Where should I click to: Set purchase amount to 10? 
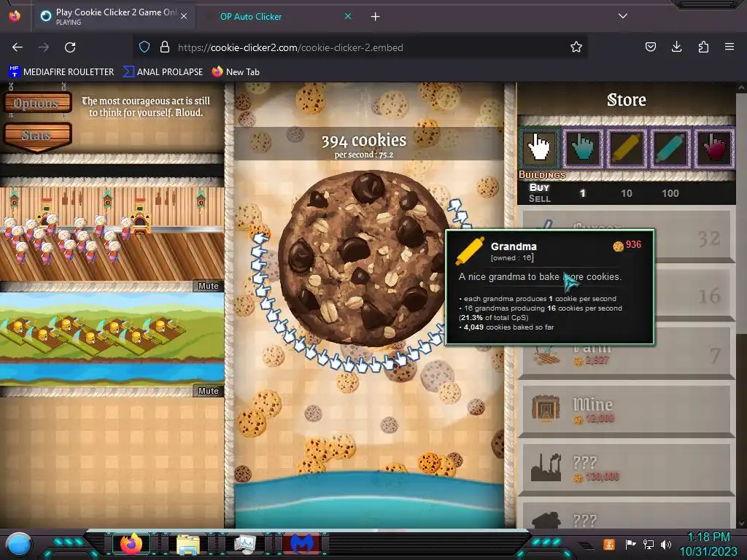[627, 193]
